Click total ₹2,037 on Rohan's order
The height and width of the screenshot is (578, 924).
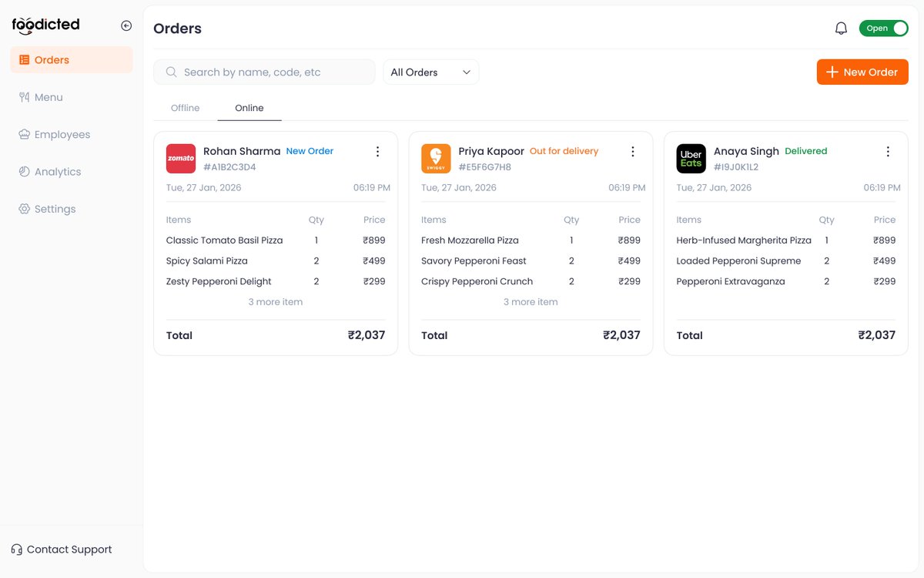(367, 335)
